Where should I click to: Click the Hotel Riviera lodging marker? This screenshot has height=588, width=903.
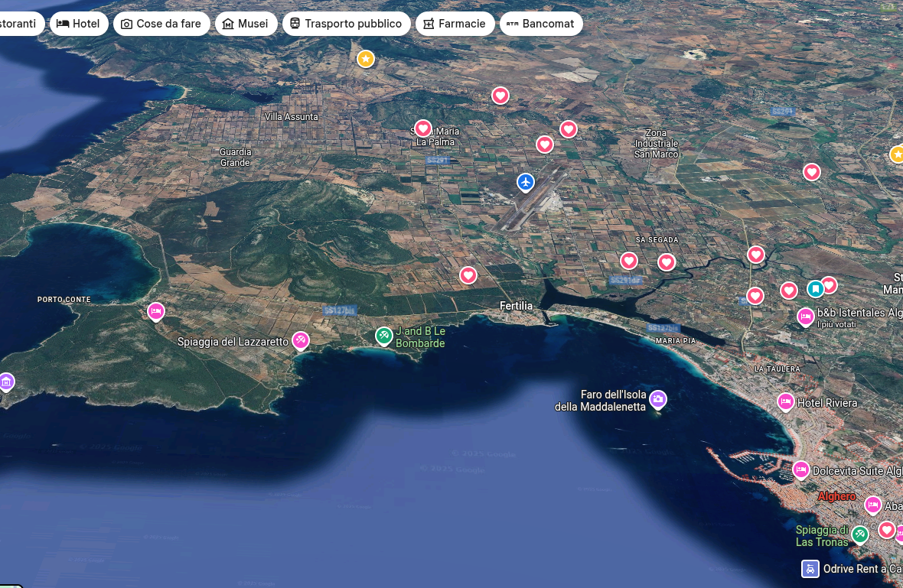coord(785,402)
